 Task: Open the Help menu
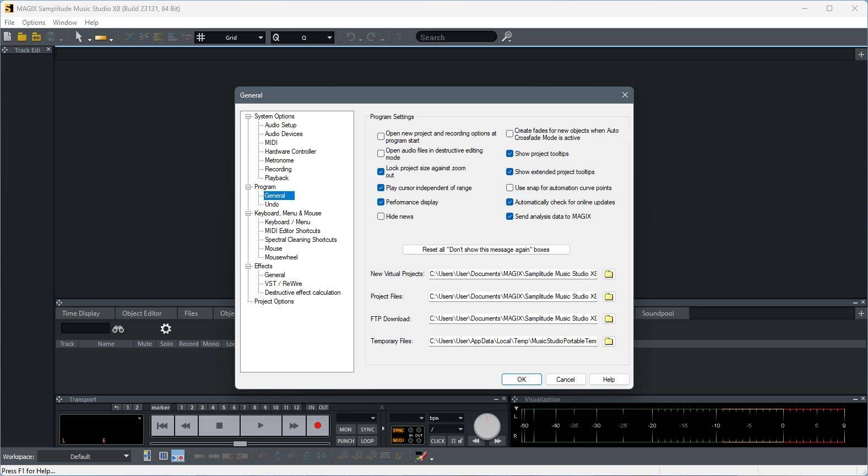(91, 23)
